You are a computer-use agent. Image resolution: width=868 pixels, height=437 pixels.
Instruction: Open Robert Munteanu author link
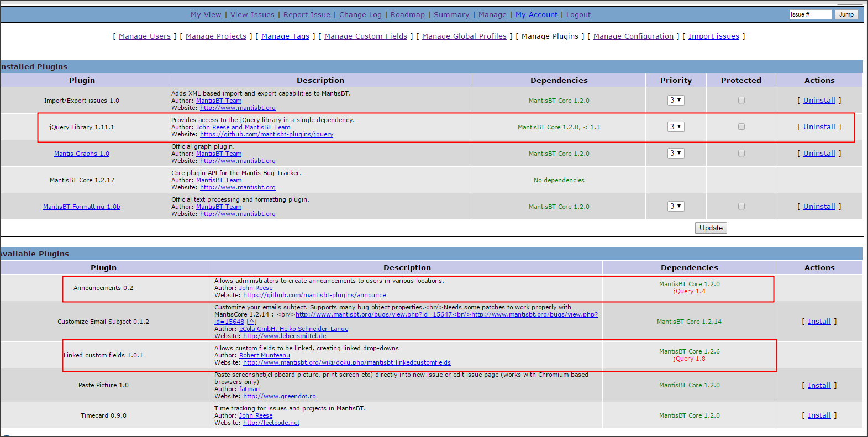pos(264,355)
